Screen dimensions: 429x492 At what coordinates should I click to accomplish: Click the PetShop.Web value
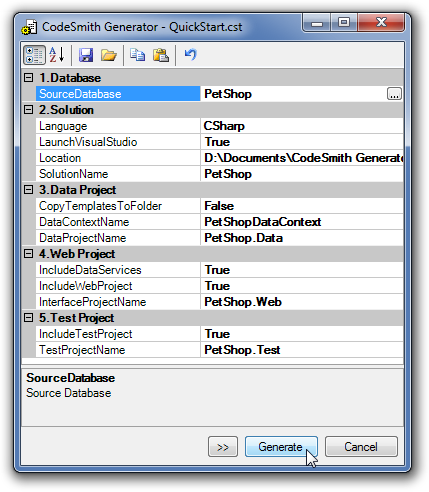[x=243, y=302]
